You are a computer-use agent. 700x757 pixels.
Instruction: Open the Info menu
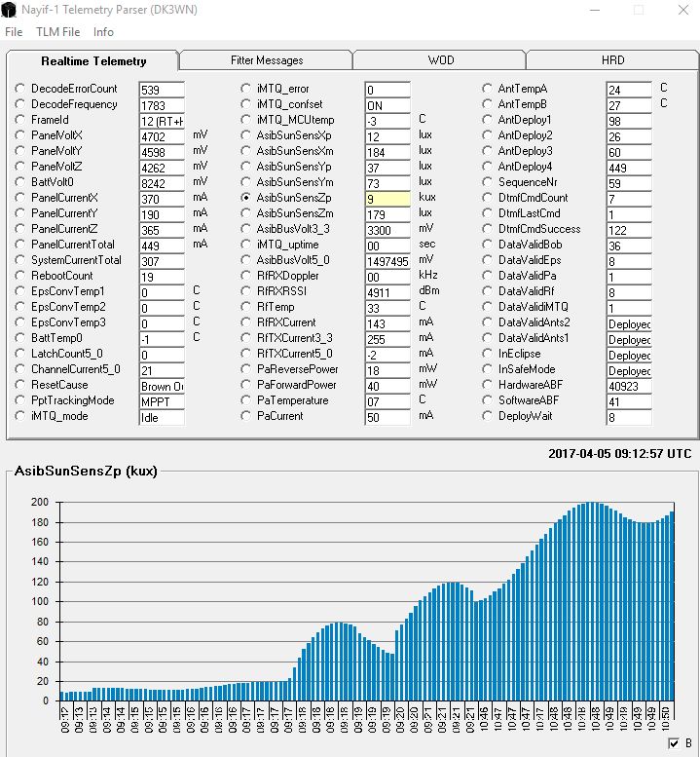[103, 32]
